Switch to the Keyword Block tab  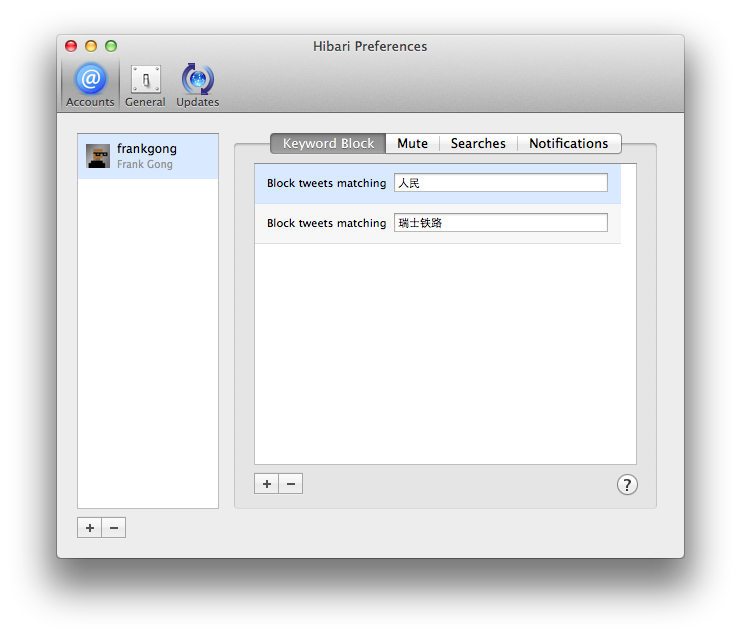328,143
